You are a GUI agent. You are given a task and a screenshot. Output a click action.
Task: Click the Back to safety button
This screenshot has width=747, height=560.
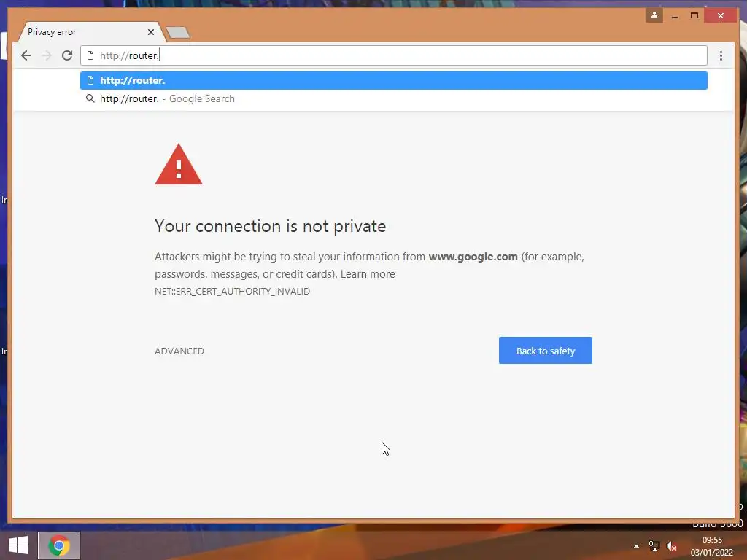546,351
